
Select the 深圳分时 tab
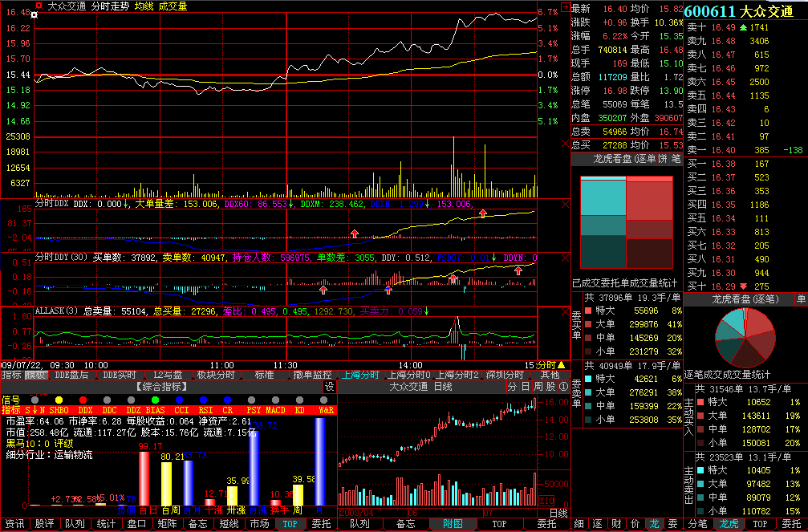pyautogui.click(x=505, y=375)
